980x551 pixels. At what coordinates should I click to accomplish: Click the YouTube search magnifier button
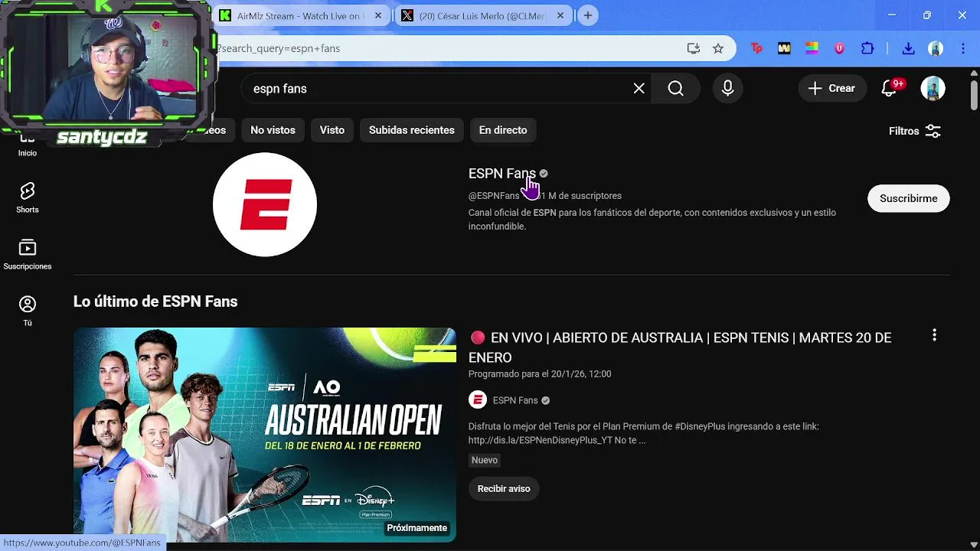[x=675, y=89]
